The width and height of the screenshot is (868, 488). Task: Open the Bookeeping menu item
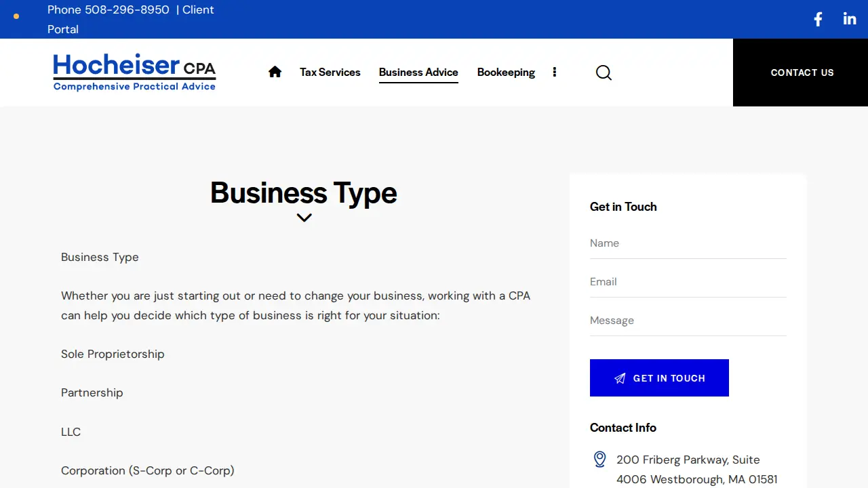coord(506,72)
